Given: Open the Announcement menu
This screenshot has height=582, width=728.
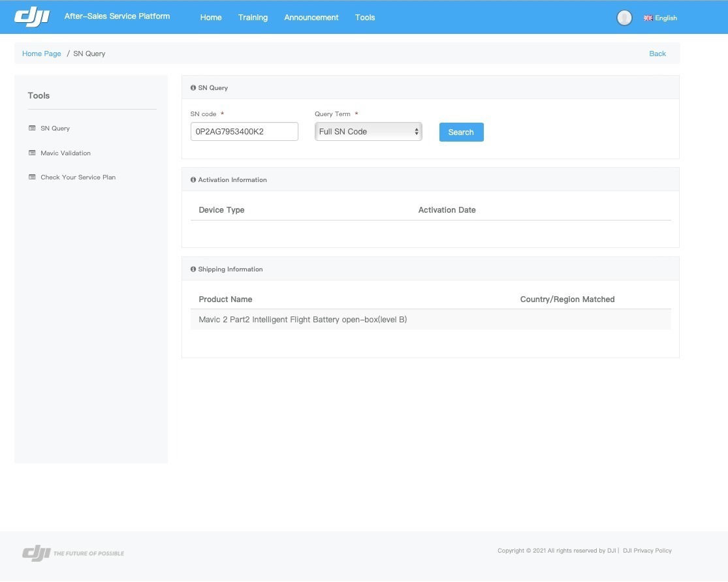Looking at the screenshot, I should 311,18.
